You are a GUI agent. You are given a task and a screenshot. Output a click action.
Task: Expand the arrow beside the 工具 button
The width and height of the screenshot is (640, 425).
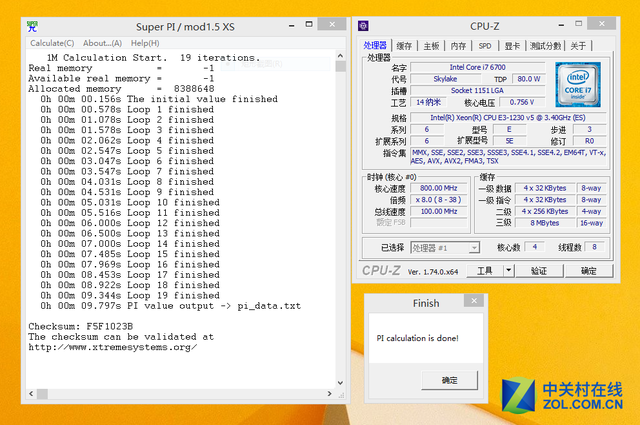click(x=508, y=270)
